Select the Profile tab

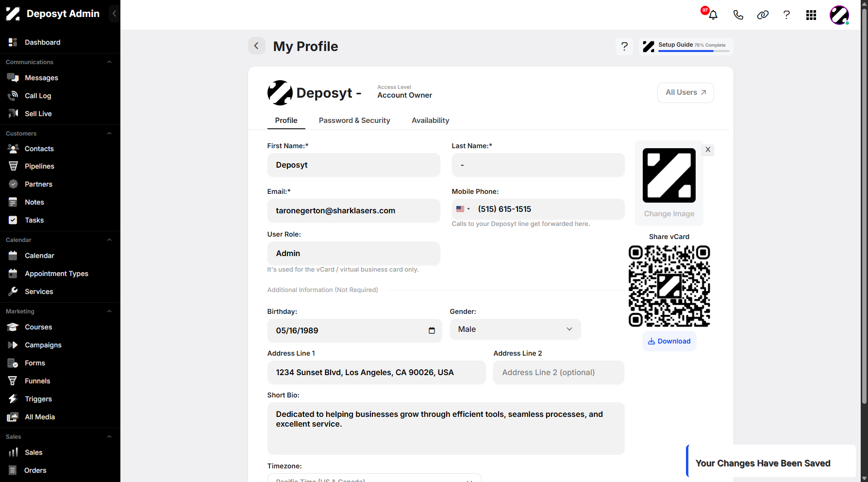tap(286, 120)
